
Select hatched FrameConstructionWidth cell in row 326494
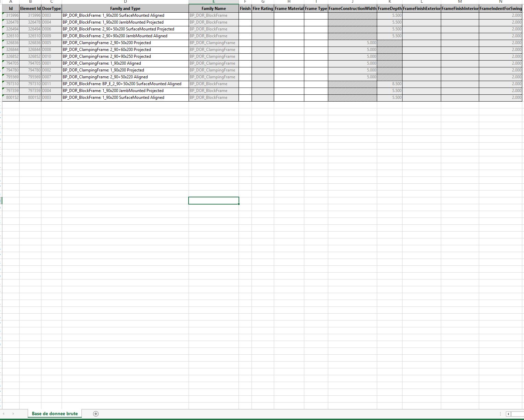[353, 29]
